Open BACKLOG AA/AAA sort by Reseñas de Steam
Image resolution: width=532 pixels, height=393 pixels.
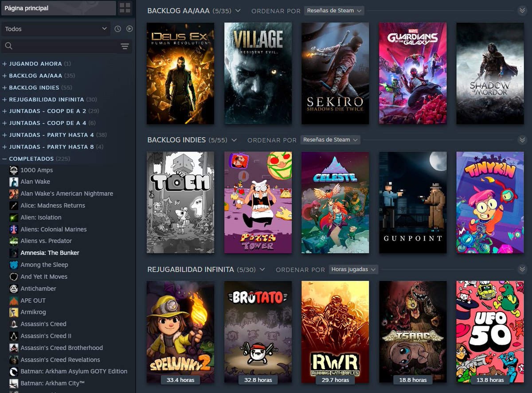click(x=334, y=11)
